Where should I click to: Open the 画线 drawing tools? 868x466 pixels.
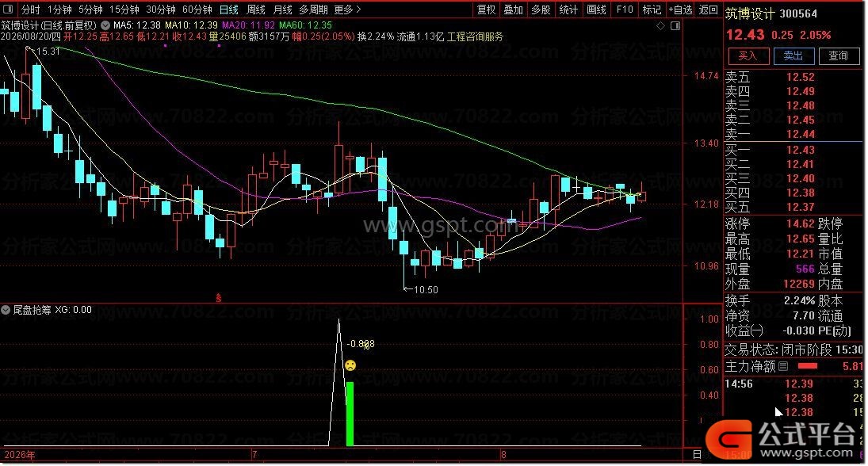pyautogui.click(x=596, y=10)
